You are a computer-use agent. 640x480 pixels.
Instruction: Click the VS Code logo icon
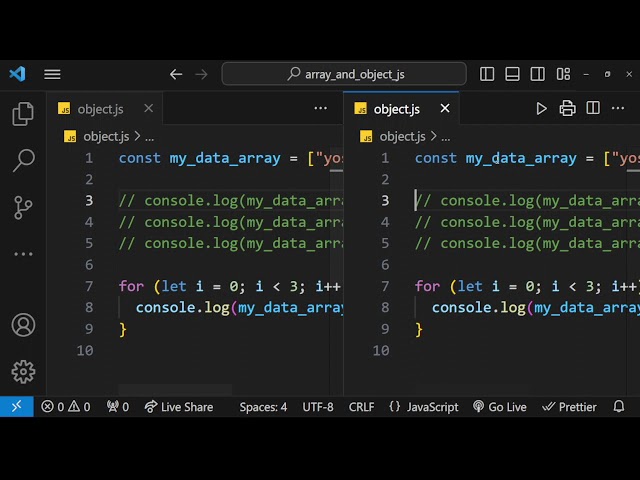tap(18, 74)
